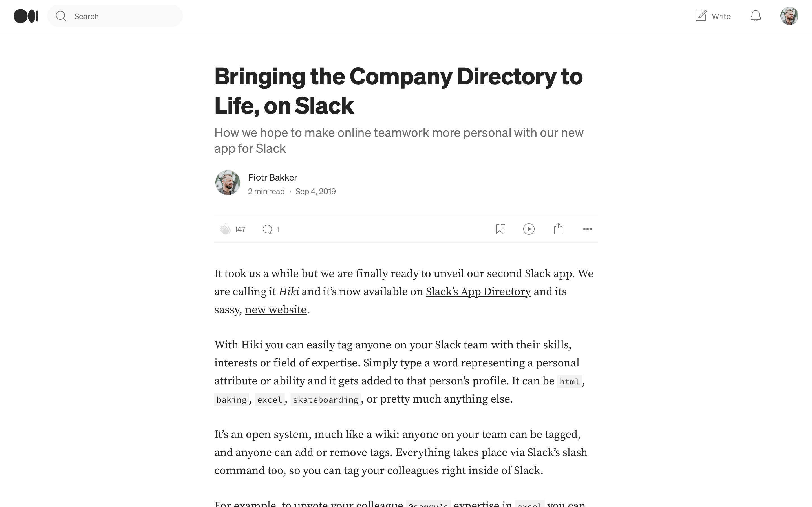Screen dimensions: 812x507
Task: Click the Medium home logo icon
Action: click(26, 16)
